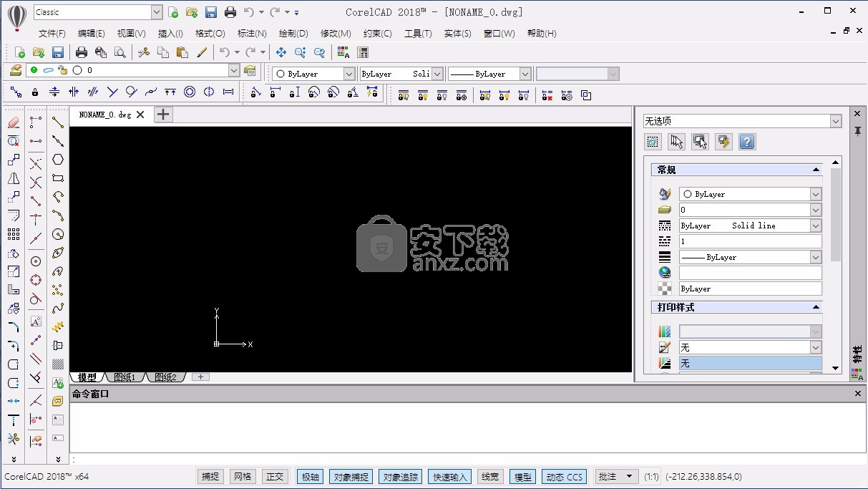
Task: Toggle 网格 grid in status bar
Action: (243, 477)
